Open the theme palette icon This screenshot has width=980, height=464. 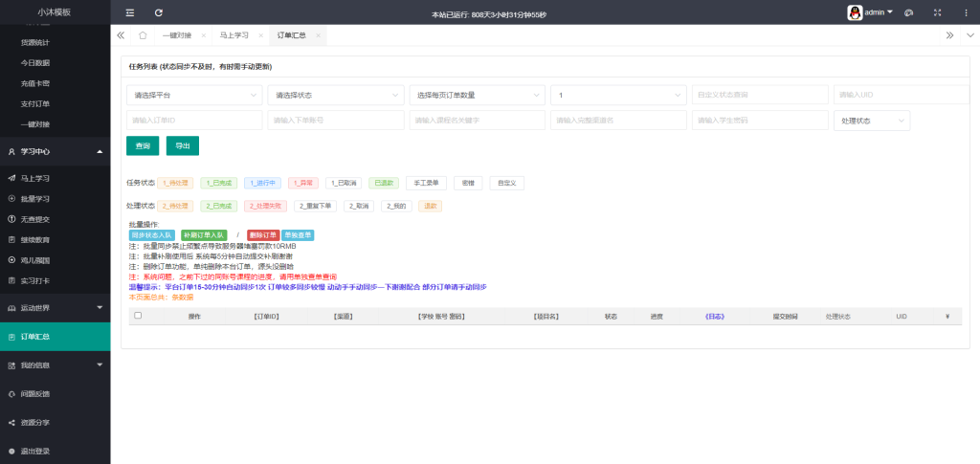point(908,12)
